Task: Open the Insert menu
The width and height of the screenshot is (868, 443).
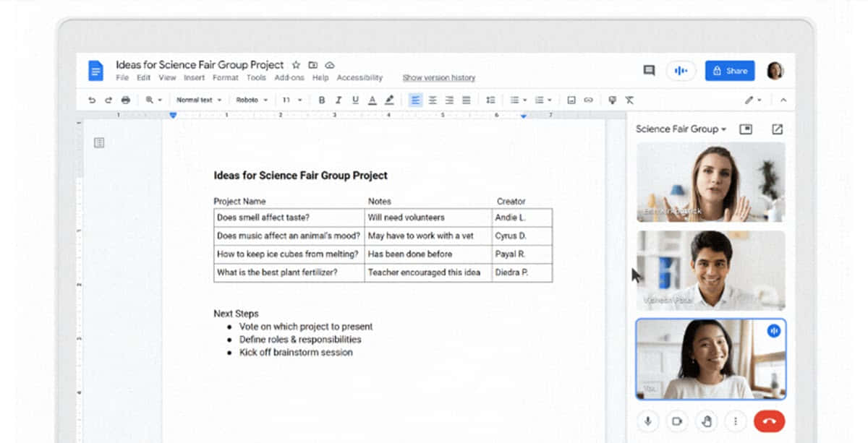Action: coord(194,78)
